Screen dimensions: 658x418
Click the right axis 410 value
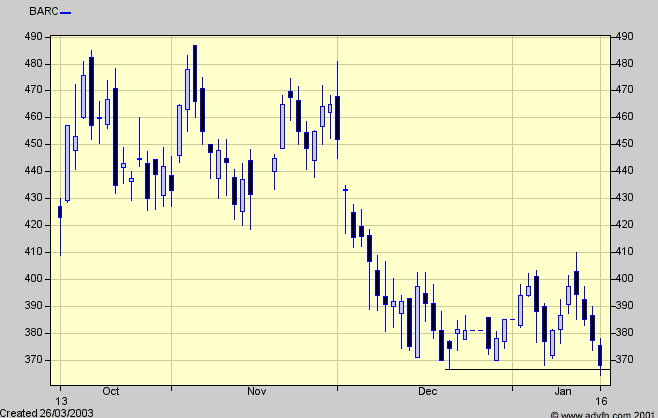point(624,251)
